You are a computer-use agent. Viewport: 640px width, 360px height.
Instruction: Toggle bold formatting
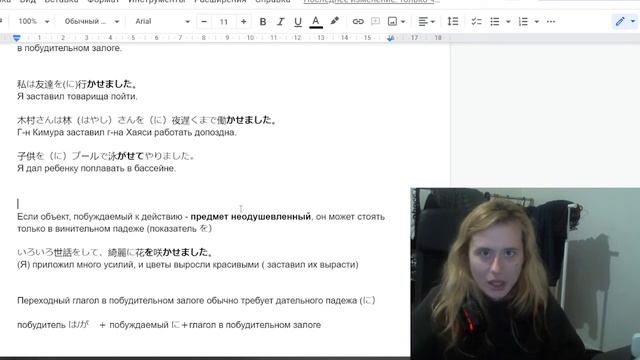tap(263, 22)
